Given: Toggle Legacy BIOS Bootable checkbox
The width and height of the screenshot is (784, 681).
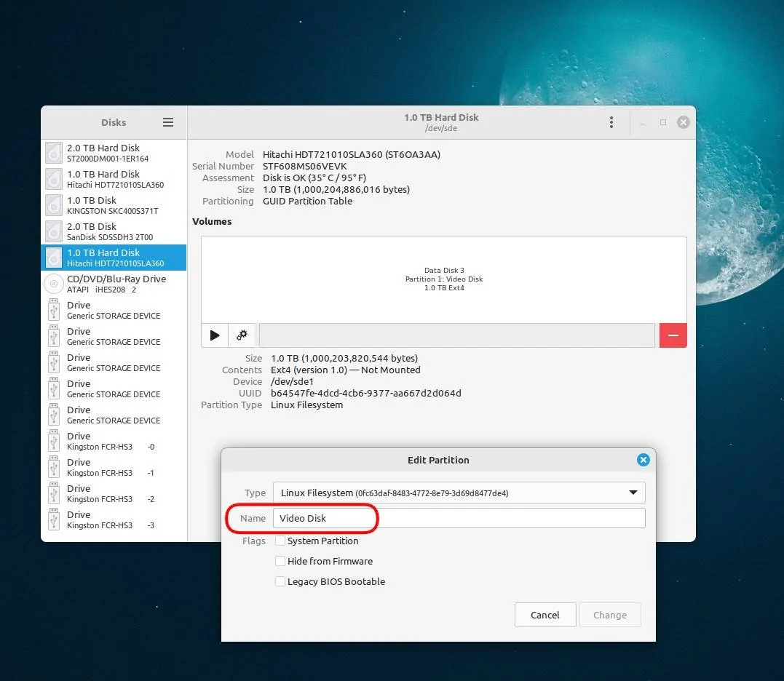Looking at the screenshot, I should (280, 581).
